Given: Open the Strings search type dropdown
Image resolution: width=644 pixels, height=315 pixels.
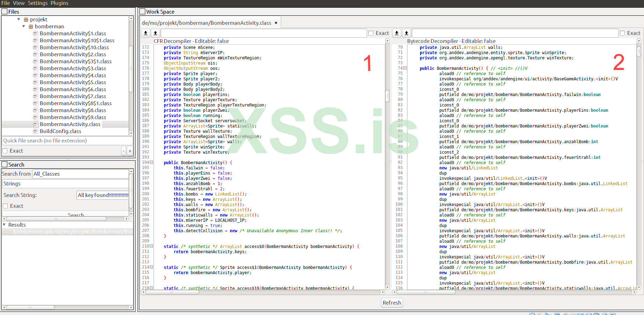Looking at the screenshot, I should pyautogui.click(x=66, y=184).
